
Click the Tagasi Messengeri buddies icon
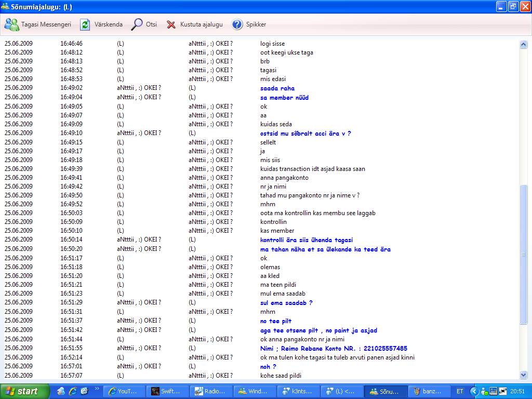click(11, 24)
